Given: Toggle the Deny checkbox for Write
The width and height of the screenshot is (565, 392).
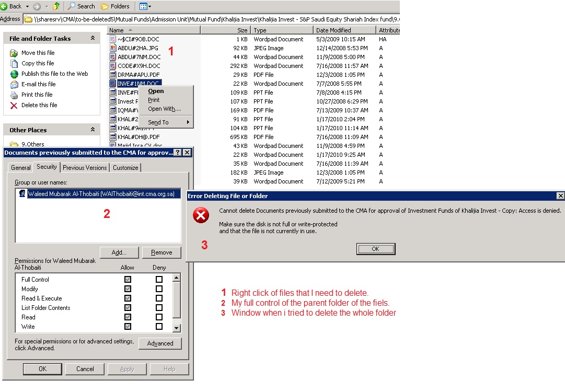Looking at the screenshot, I should click(159, 326).
